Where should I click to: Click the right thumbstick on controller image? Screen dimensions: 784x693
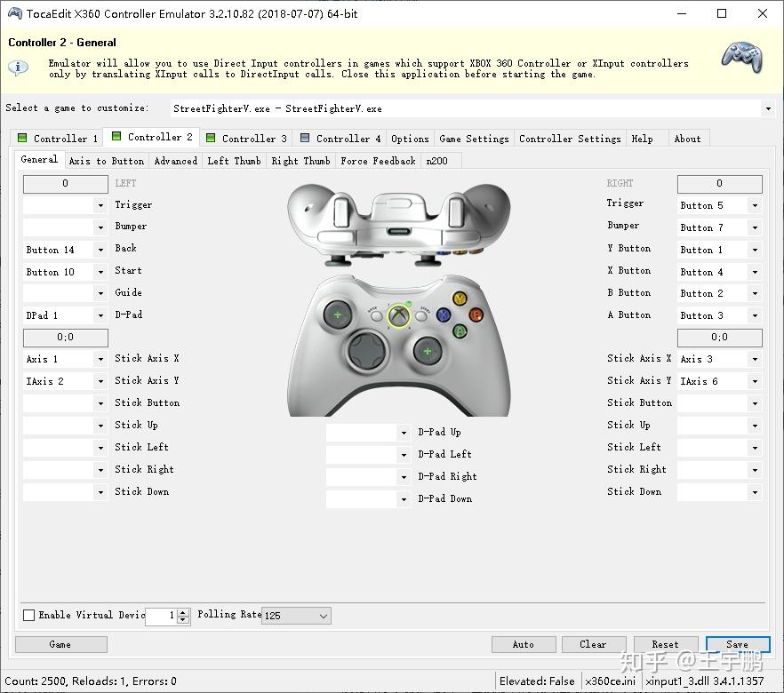(x=428, y=351)
